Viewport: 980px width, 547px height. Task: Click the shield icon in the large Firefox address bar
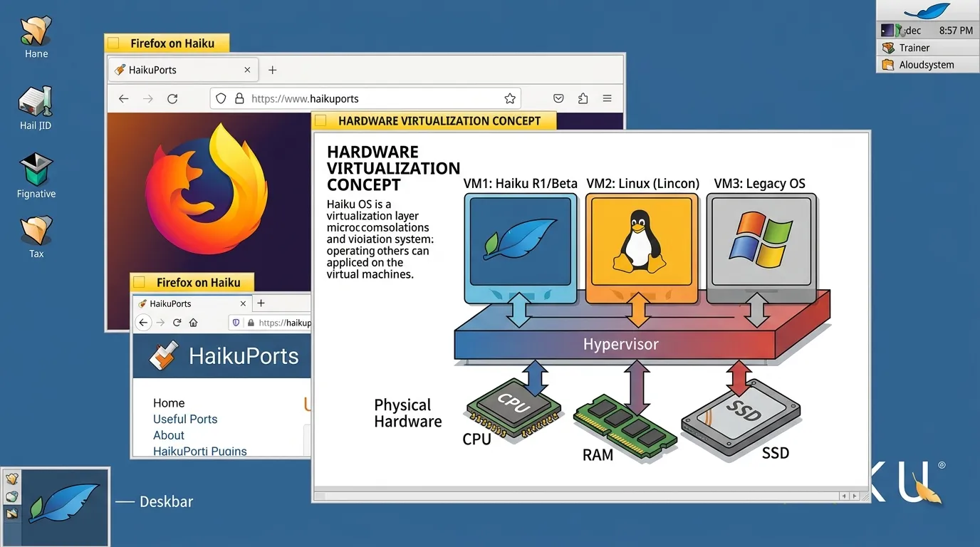click(x=221, y=99)
